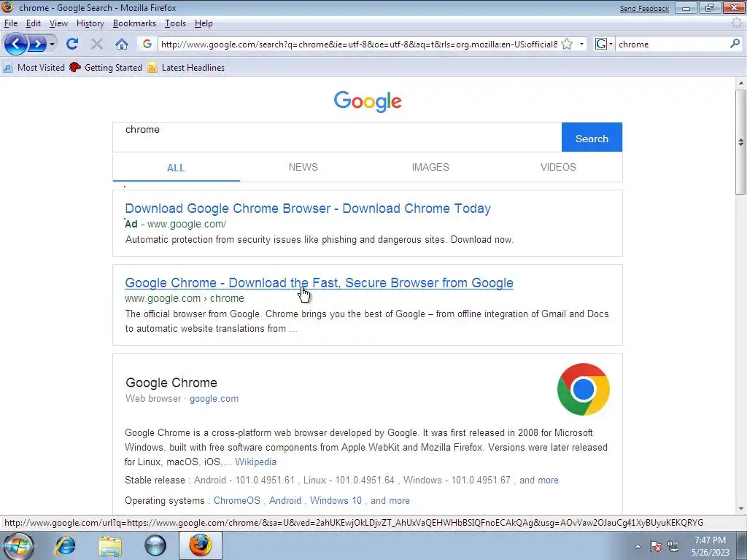Show hidden system tray icons arrow

638,546
